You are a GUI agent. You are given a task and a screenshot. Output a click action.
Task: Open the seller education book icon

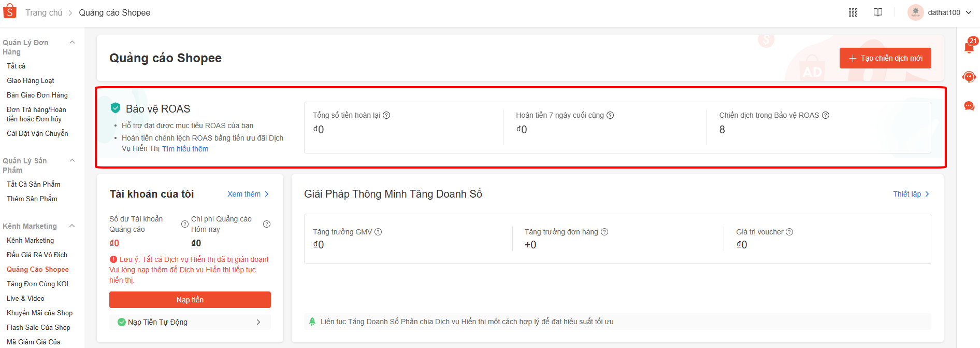[x=878, y=12]
